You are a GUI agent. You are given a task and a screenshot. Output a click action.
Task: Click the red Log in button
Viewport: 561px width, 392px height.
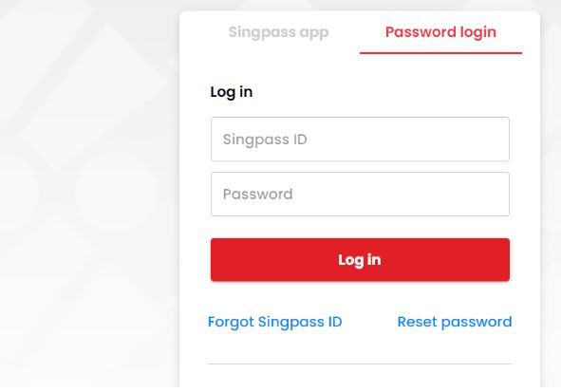pyautogui.click(x=360, y=260)
